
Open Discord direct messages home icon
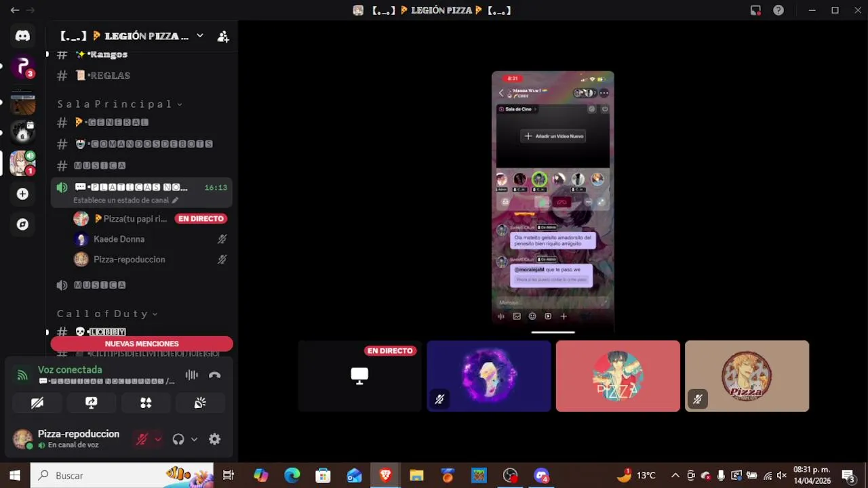click(x=22, y=36)
